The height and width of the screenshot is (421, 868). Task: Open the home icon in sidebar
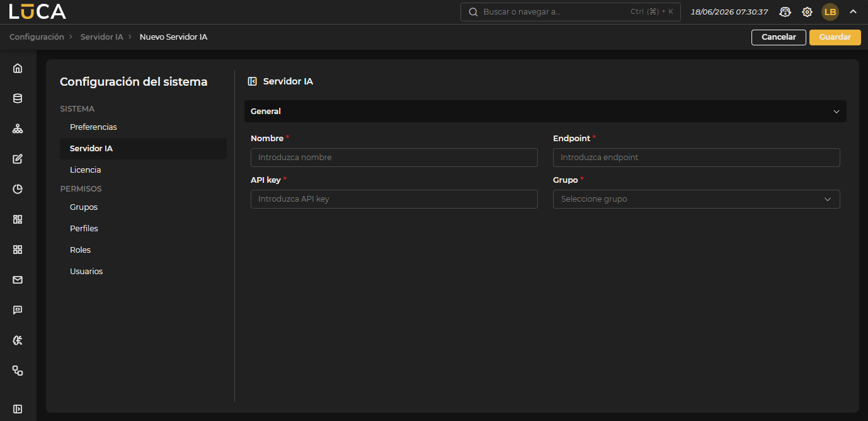18,68
